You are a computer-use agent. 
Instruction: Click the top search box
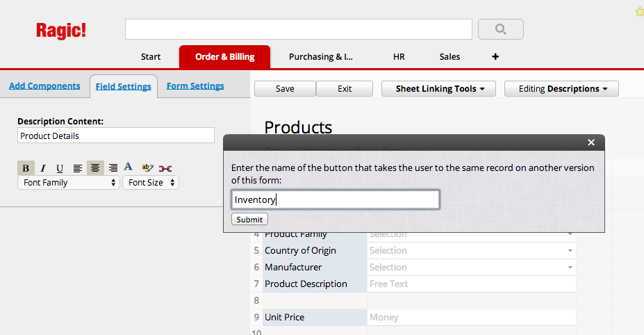click(299, 29)
